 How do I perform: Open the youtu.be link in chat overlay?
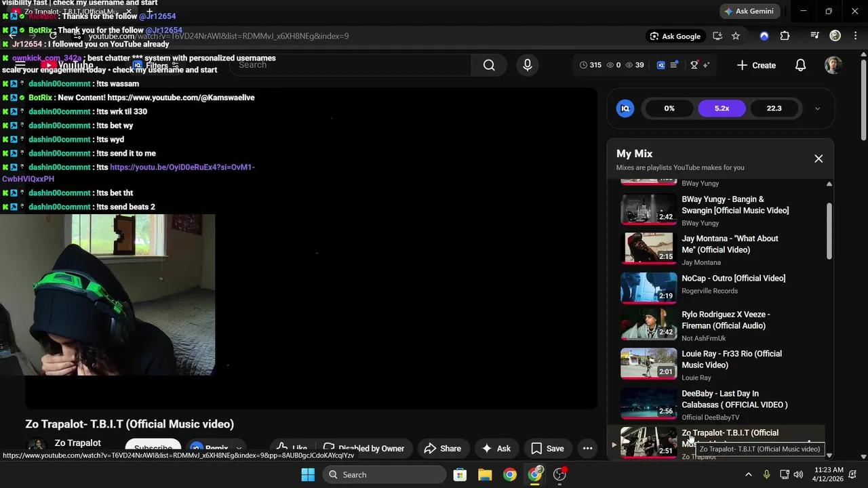tap(128, 173)
